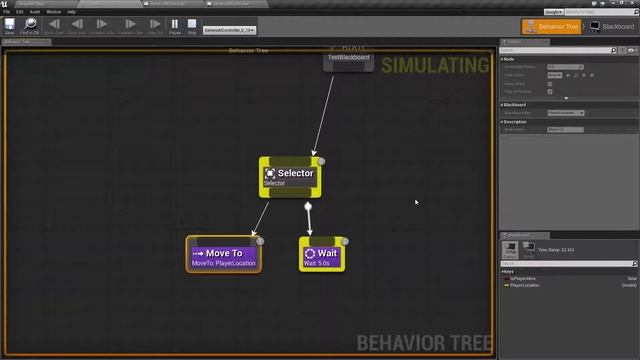Screen dimensions: 640x360
Task: Select the Behavior Tree graph tab
Action: [x=26, y=42]
